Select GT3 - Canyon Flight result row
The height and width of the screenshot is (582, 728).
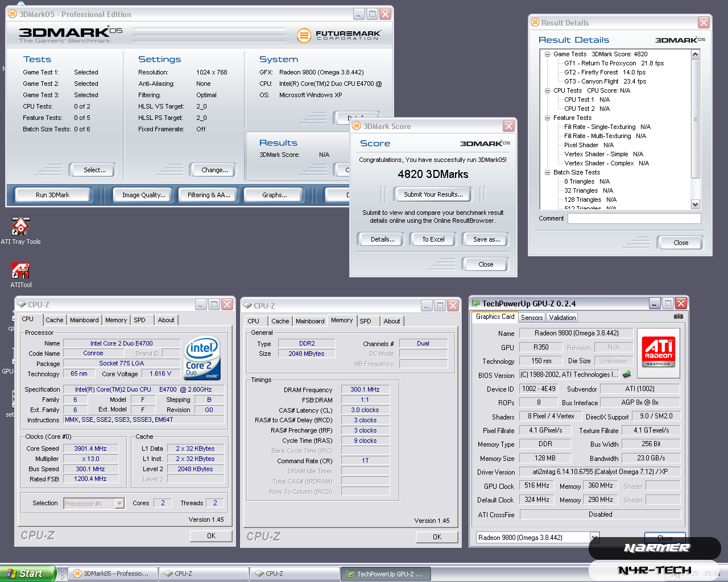(605, 82)
